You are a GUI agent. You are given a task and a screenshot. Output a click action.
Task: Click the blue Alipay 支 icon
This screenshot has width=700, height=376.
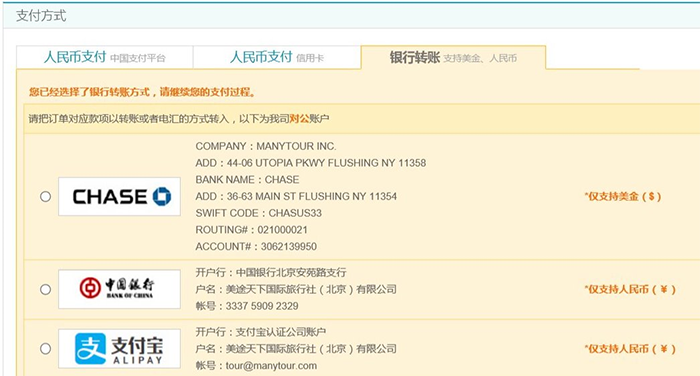pyautogui.click(x=91, y=348)
